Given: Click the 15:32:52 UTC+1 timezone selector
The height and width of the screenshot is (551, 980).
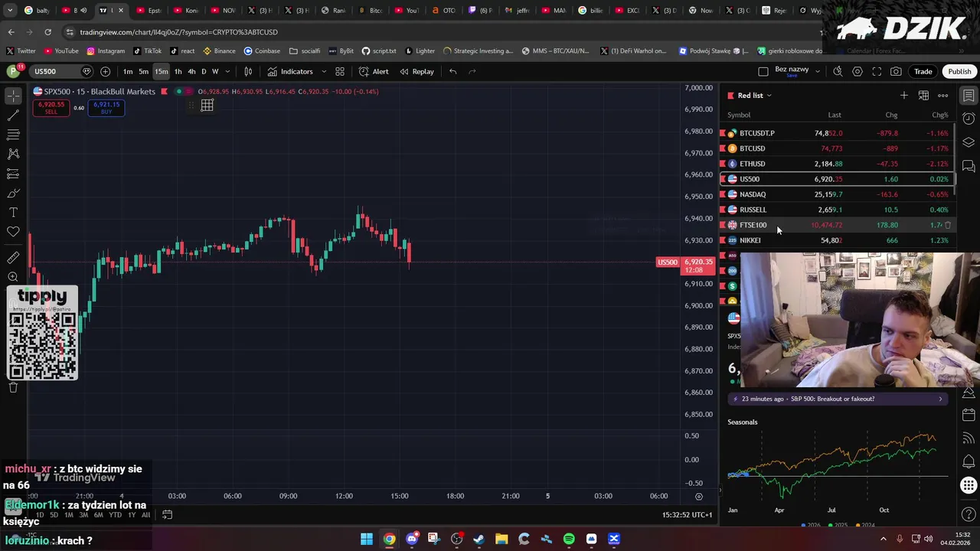Looking at the screenshot, I should click(687, 515).
